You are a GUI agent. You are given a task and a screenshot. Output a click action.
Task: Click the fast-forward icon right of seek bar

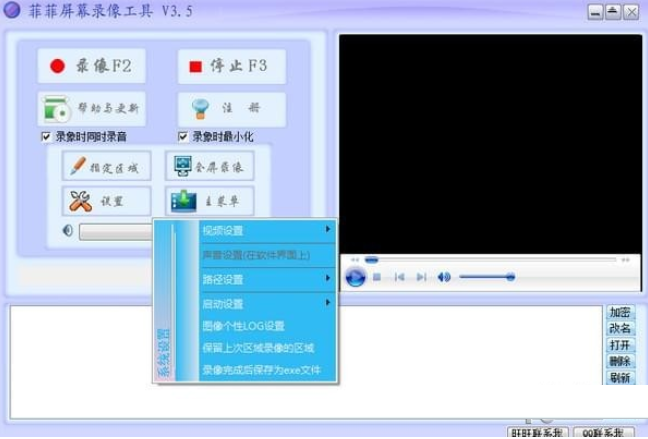[626, 260]
